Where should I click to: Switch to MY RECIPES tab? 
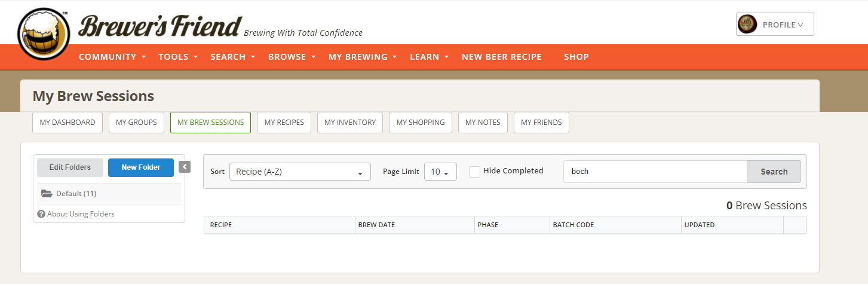tap(284, 122)
